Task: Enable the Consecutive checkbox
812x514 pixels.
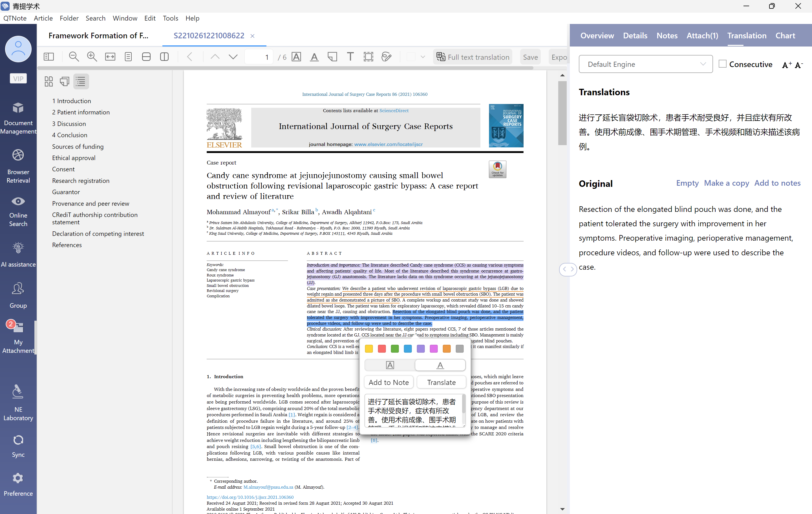Action: point(723,64)
